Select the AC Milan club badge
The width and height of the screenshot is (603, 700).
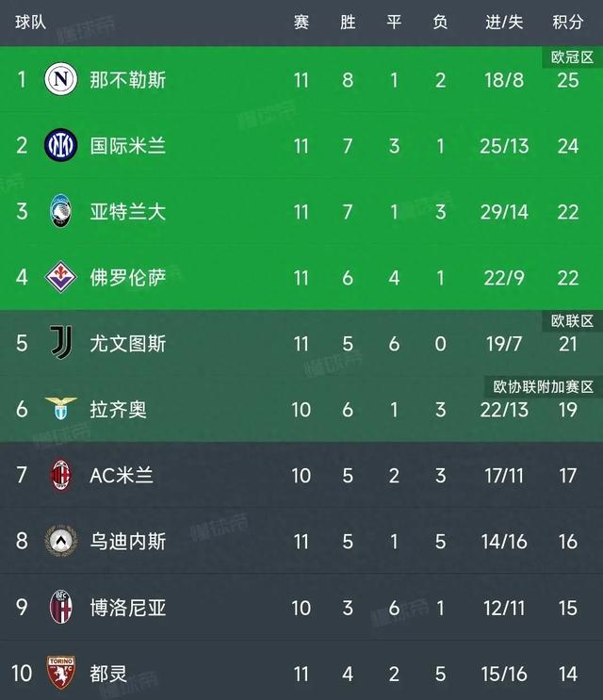click(59, 475)
